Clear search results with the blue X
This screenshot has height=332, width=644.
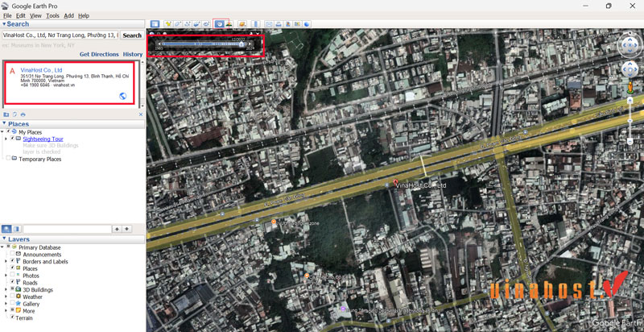pyautogui.click(x=141, y=114)
